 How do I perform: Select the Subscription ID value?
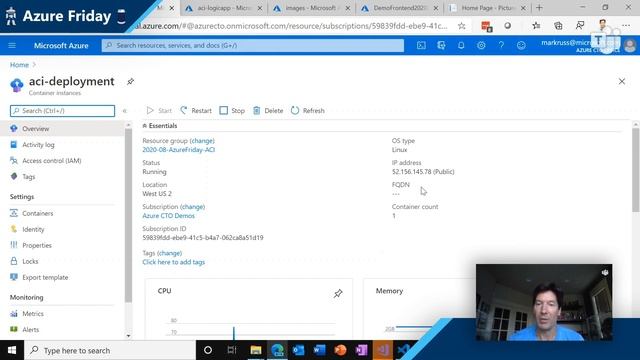(203, 238)
